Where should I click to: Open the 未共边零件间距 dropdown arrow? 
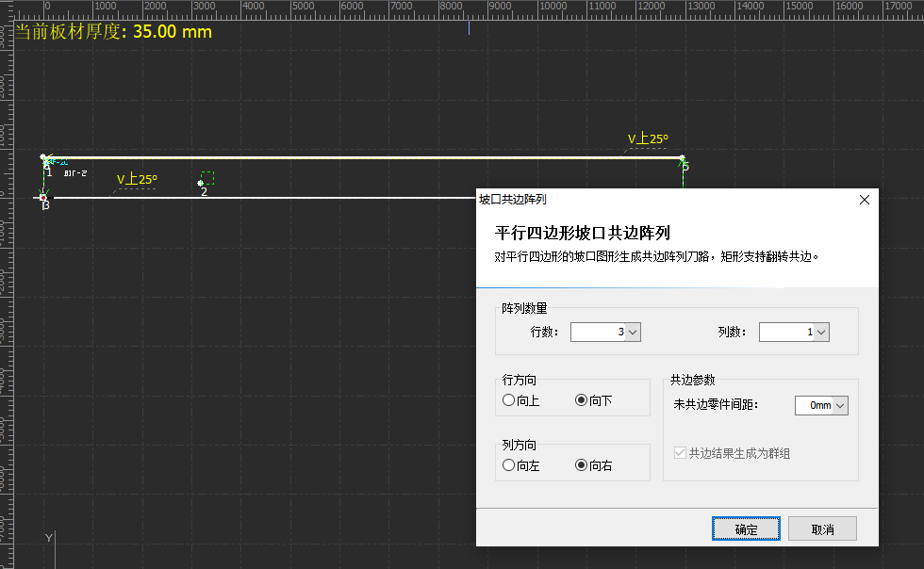coord(840,405)
